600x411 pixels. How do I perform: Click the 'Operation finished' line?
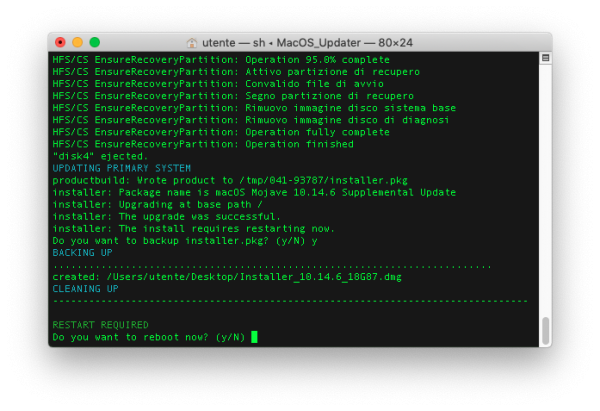(x=203, y=144)
